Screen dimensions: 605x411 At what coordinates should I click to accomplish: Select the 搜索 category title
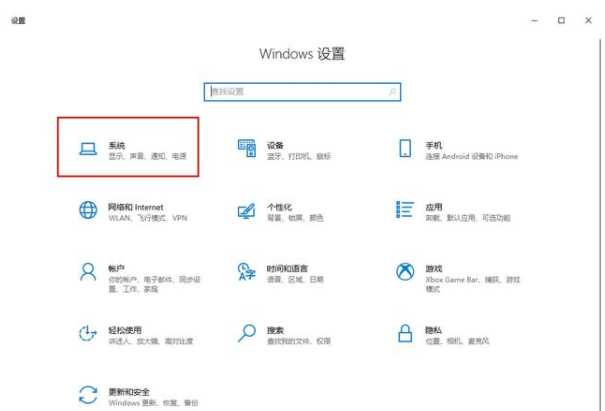click(275, 330)
